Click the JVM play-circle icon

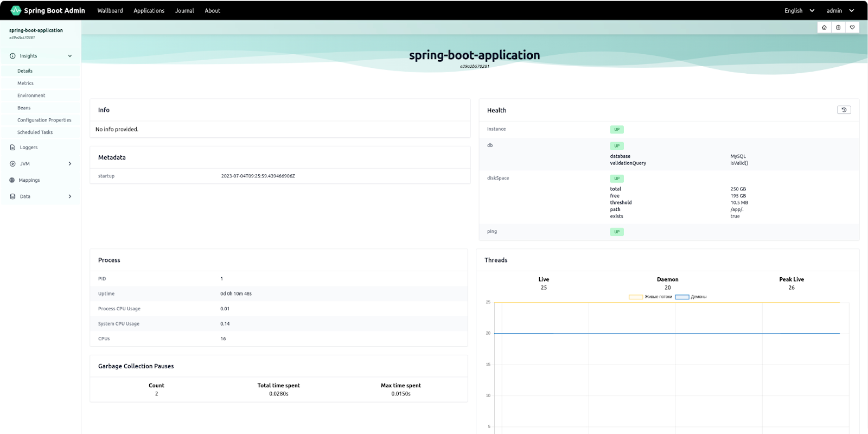pos(12,164)
